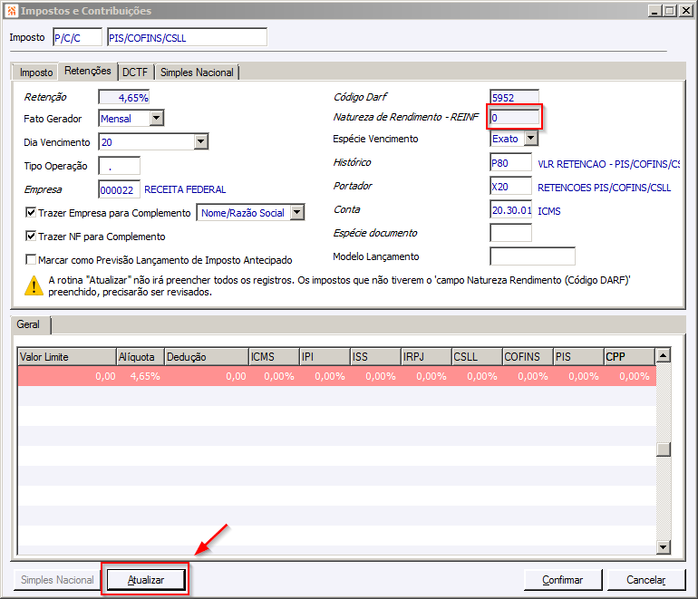The height and width of the screenshot is (599, 698).
Task: Click the Atualizar button
Action: point(146,580)
